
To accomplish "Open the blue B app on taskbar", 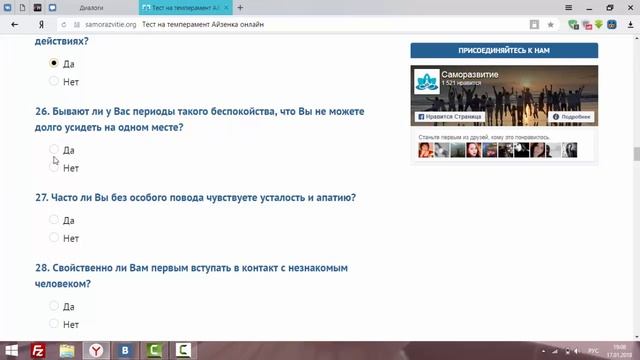I will [x=125, y=351].
